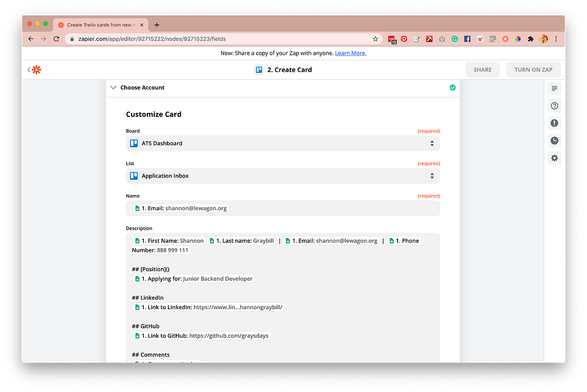Image resolution: width=587 pixels, height=392 pixels.
Task: Close the Create Trello cards browser tab
Action: [x=142, y=25]
